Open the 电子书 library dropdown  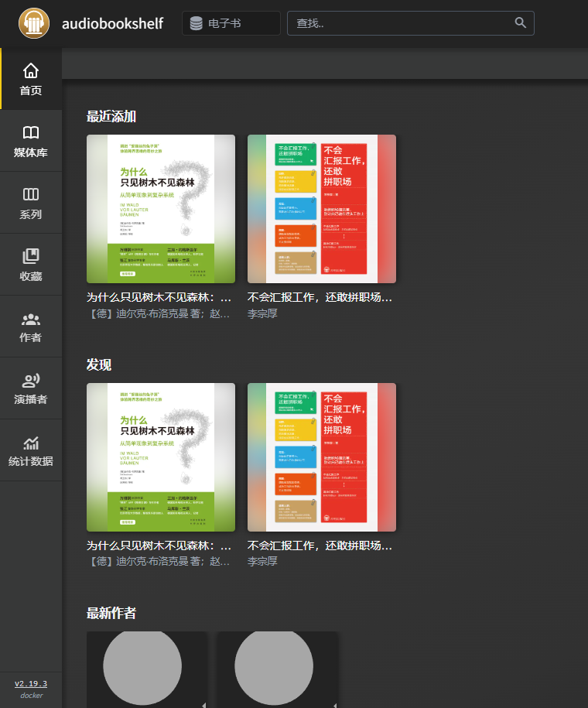coord(231,23)
